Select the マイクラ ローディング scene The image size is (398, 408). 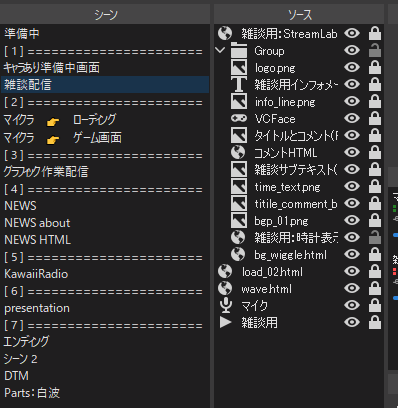click(x=105, y=120)
